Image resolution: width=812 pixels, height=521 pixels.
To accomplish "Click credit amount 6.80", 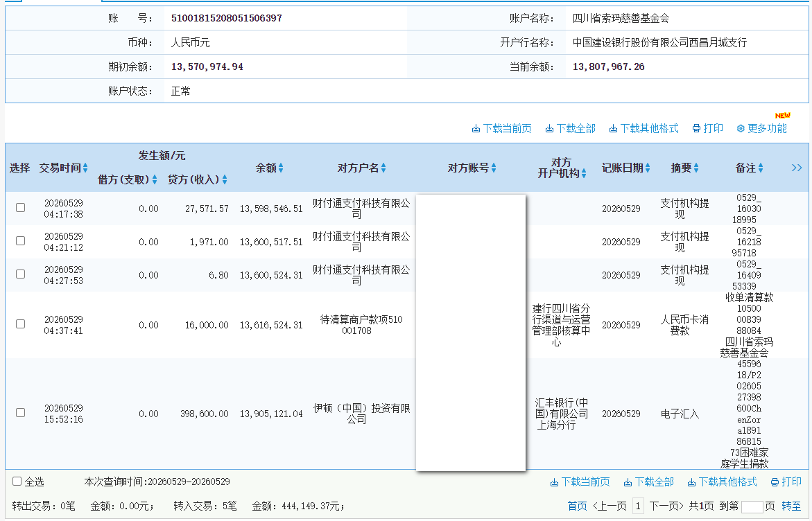I will click(x=218, y=275).
